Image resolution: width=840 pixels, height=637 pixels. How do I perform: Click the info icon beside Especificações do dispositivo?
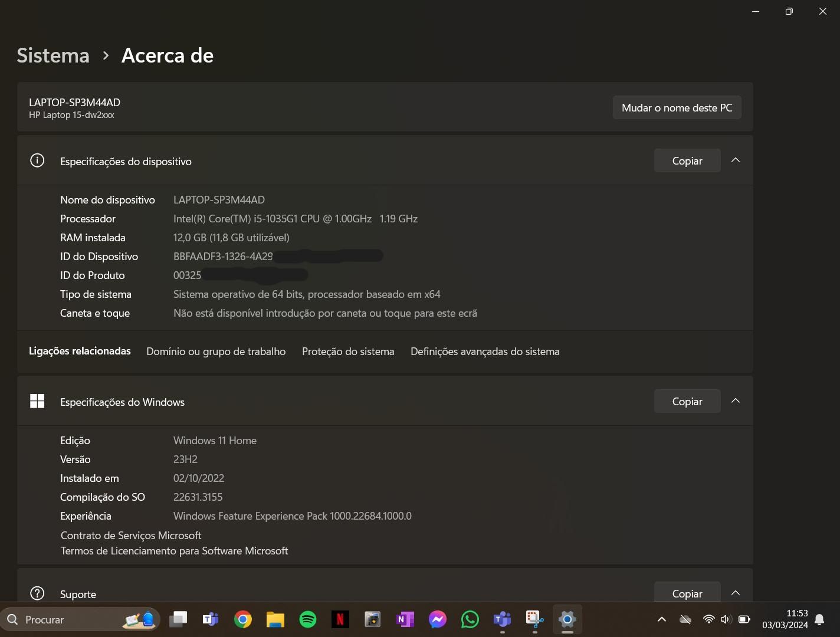pos(37,160)
